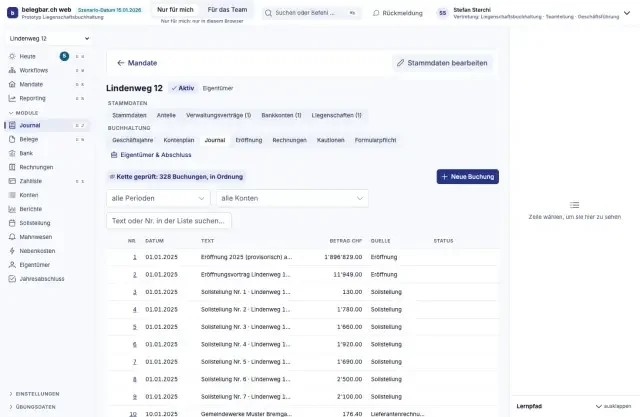Focus the Suchen oder Befehl search box
Image resolution: width=640 pixels, height=417 pixels.
(311, 13)
